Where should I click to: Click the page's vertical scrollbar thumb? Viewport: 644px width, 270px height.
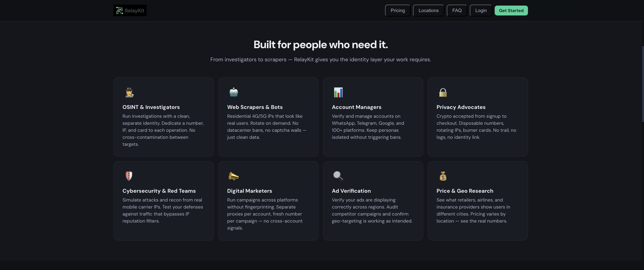click(643, 84)
